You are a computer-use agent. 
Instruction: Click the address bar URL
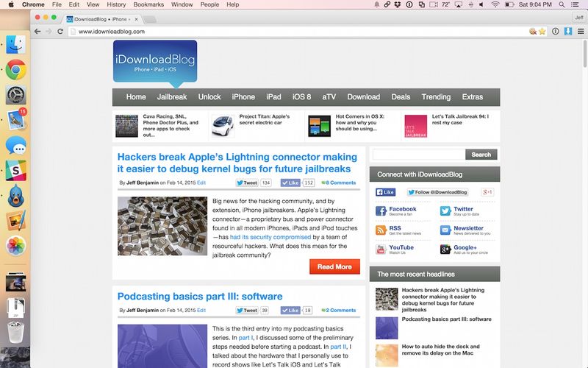click(x=112, y=32)
